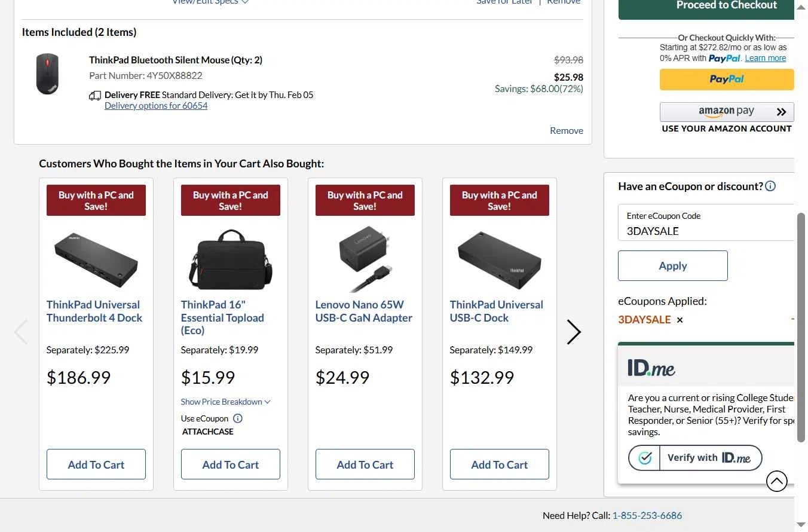Click the GaN Adapter product image
The height and width of the screenshot is (532, 808).
[x=365, y=259]
